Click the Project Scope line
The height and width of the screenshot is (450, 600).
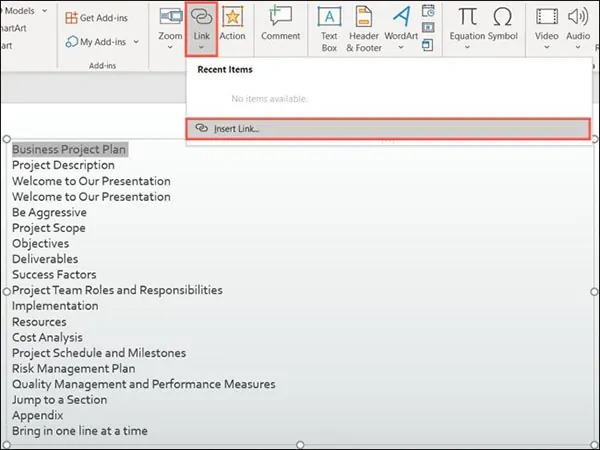click(x=49, y=228)
